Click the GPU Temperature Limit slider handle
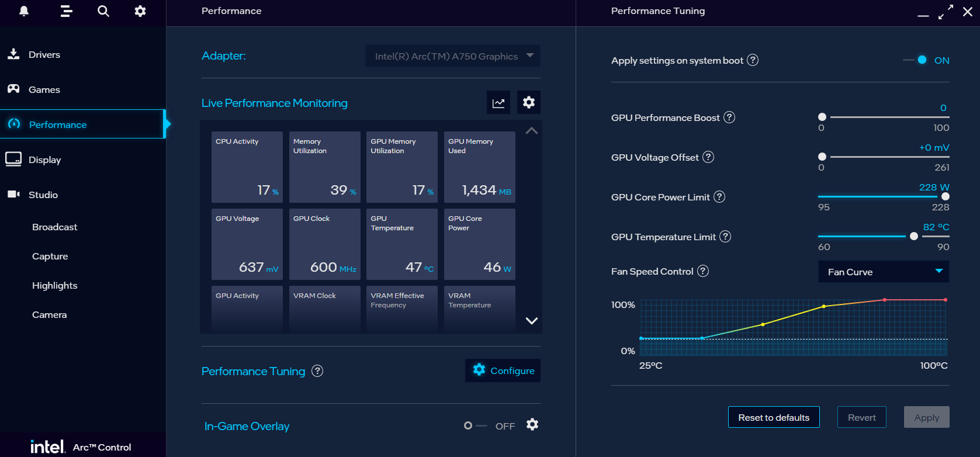The width and height of the screenshot is (980, 457). pos(914,237)
